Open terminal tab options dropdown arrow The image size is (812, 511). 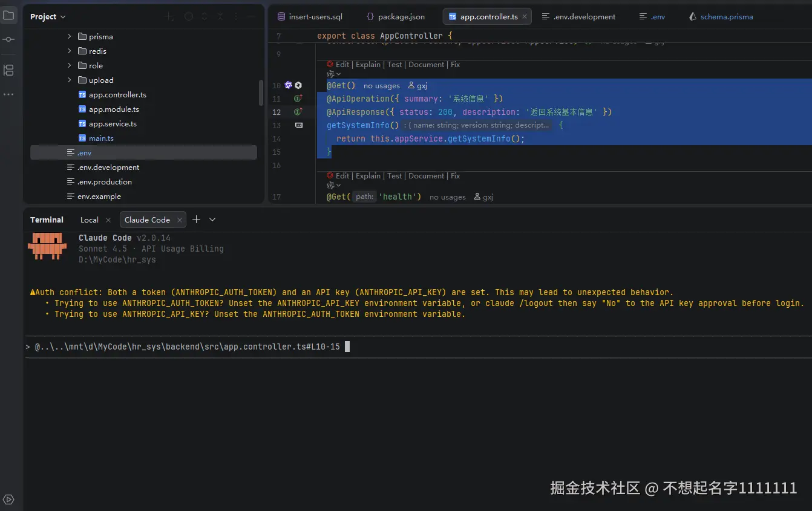click(212, 220)
